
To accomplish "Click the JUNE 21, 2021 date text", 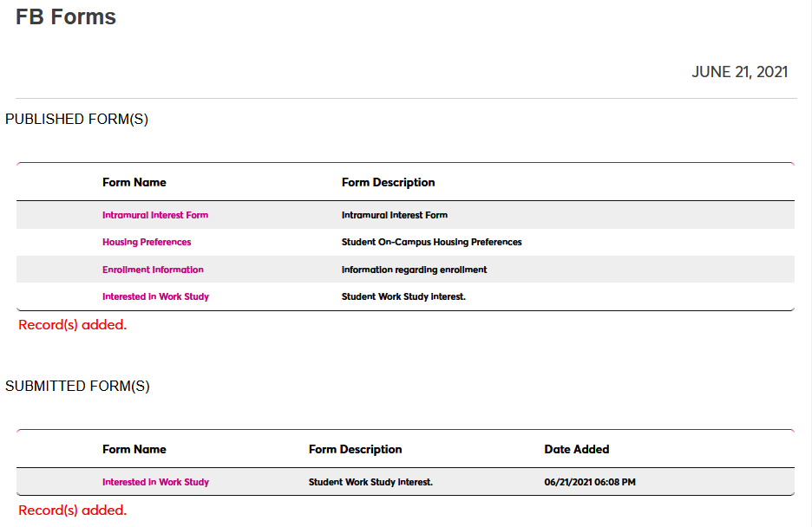I will click(740, 72).
